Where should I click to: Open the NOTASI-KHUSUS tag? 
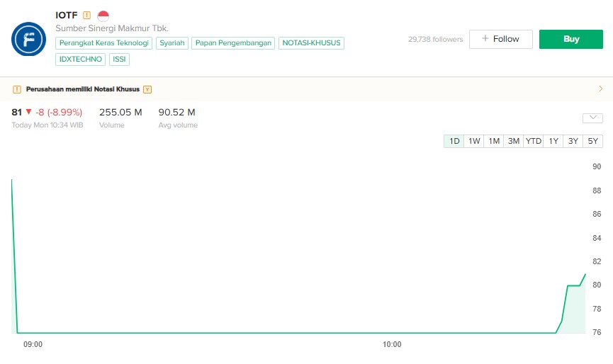click(312, 43)
